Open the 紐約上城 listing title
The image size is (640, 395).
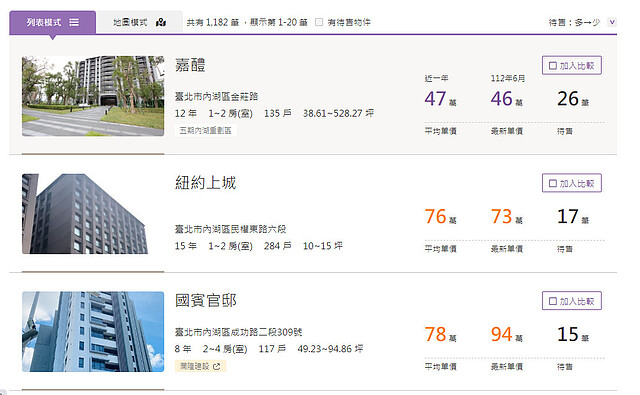[x=206, y=183]
